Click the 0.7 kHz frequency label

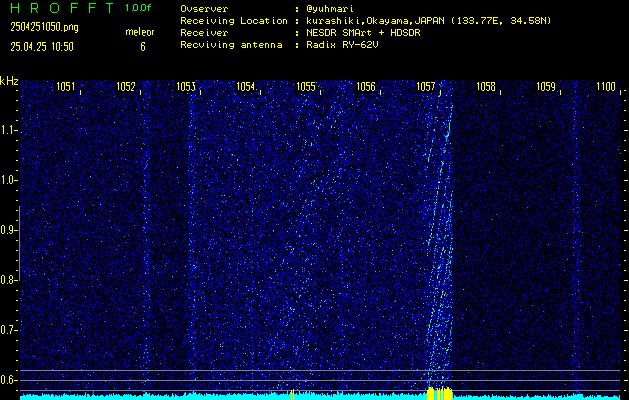pyautogui.click(x=8, y=330)
